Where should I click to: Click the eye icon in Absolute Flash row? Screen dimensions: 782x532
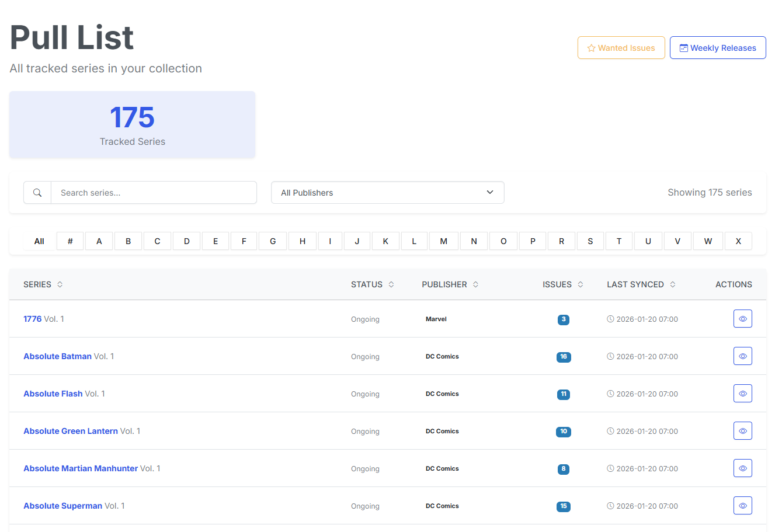coord(742,394)
